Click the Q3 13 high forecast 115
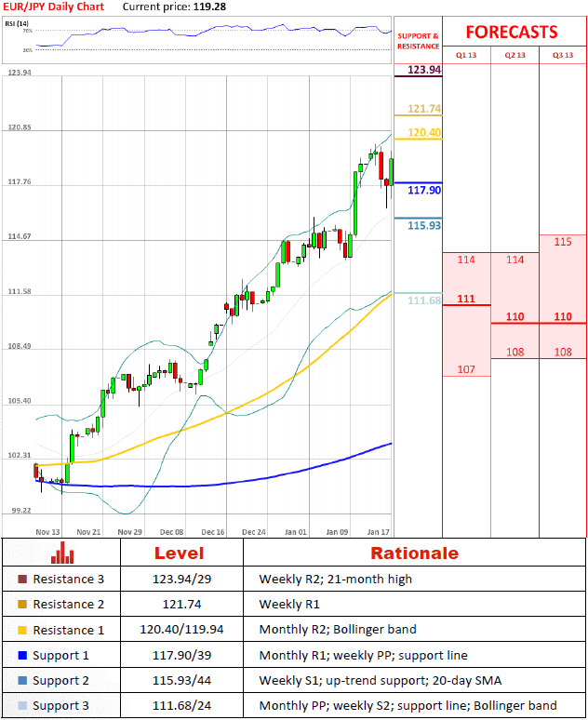The height and width of the screenshot is (720, 588). click(x=563, y=242)
